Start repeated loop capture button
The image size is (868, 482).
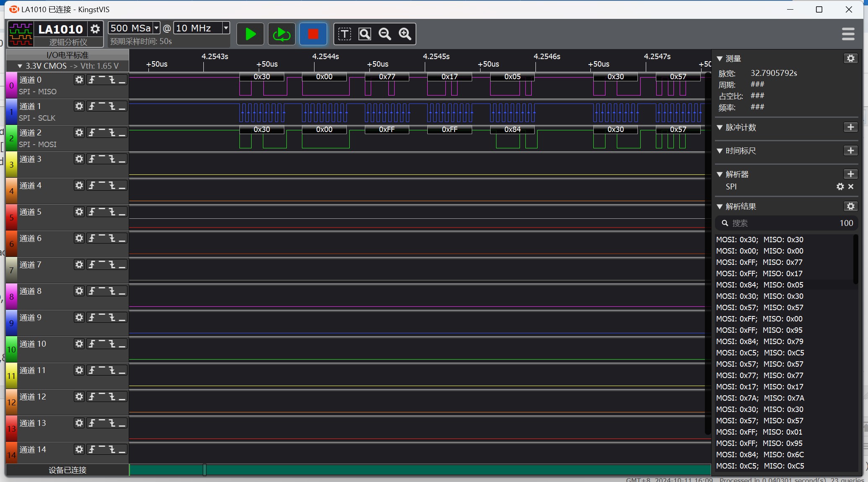point(281,34)
